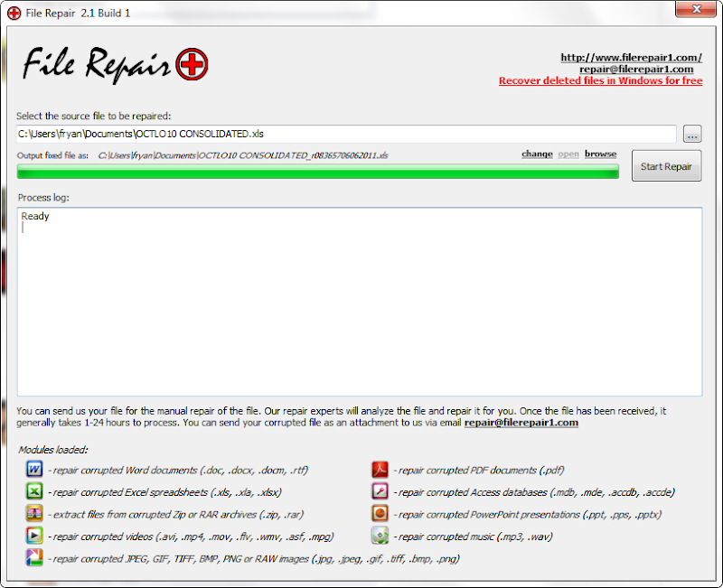
Task: Click the top-right repair@filerepair1.com email link
Action: (x=636, y=70)
